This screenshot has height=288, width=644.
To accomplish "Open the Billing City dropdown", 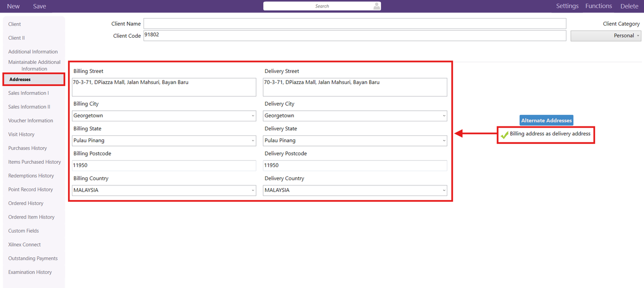I will click(x=164, y=116).
